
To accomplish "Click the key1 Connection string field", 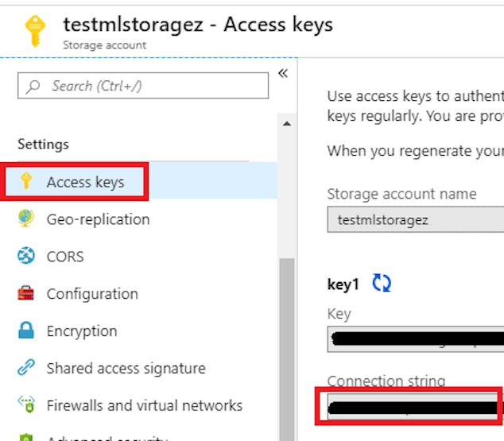I will 413,406.
